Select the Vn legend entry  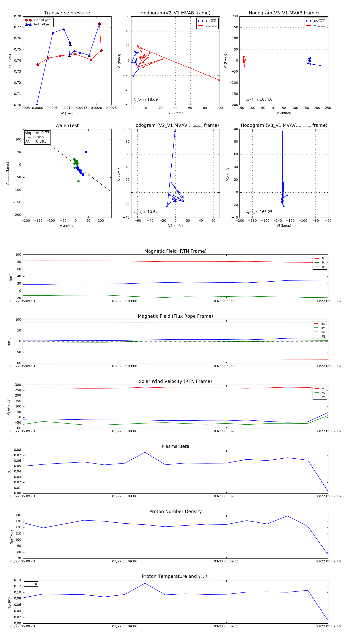[x=320, y=397]
